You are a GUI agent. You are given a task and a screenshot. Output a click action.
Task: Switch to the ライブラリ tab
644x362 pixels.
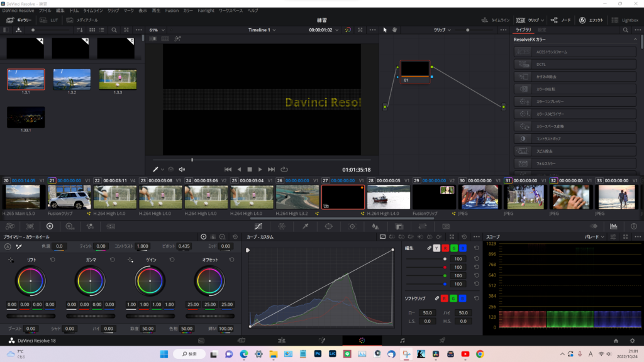(523, 30)
